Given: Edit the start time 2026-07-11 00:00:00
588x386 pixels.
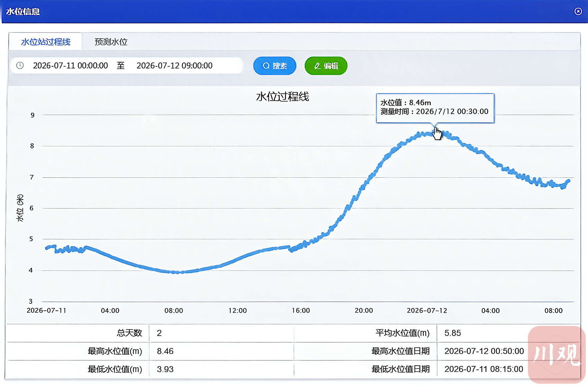Looking at the screenshot, I should pyautogui.click(x=71, y=65).
